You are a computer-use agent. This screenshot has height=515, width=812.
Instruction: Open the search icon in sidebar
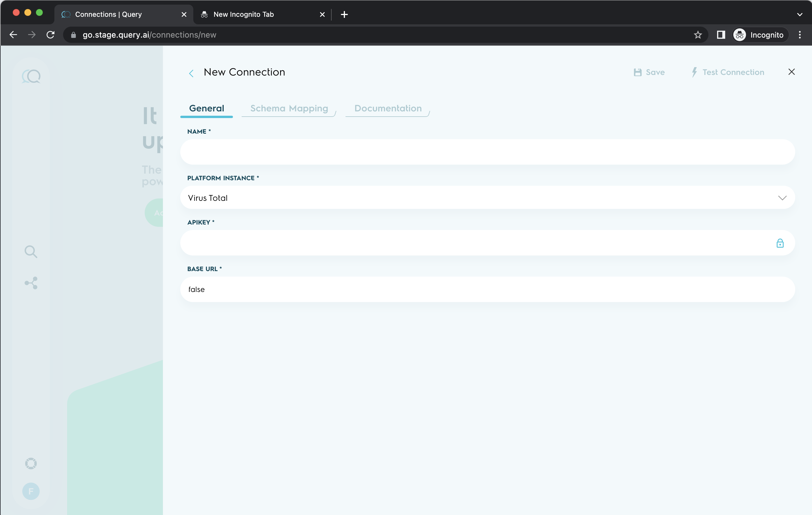click(x=31, y=251)
